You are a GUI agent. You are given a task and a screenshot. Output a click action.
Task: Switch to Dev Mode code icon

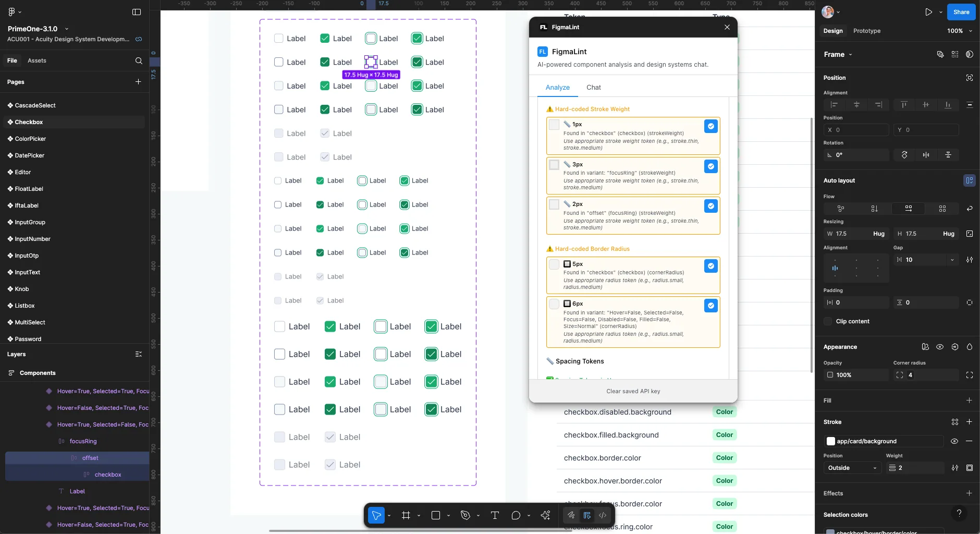603,515
